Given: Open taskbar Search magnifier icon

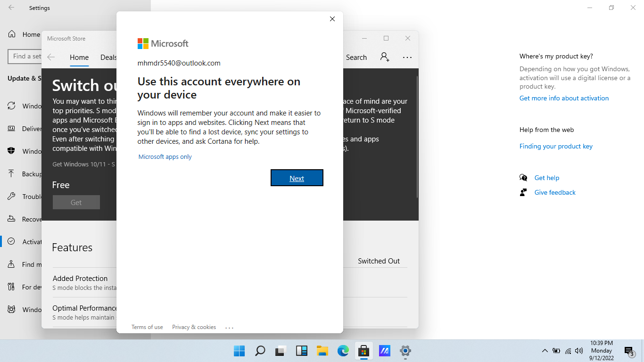Looking at the screenshot, I should [x=260, y=351].
